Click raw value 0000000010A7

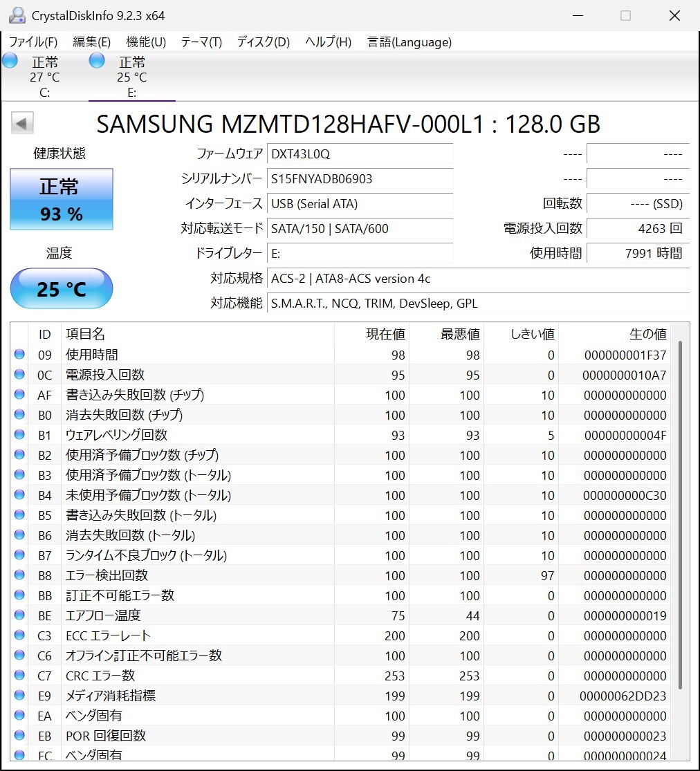(624, 375)
